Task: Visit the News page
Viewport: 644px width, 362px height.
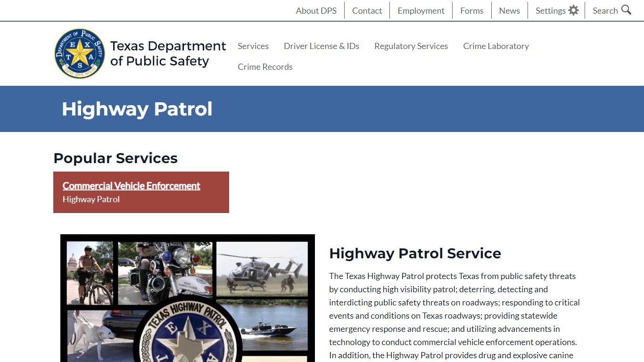Action: coord(509,10)
